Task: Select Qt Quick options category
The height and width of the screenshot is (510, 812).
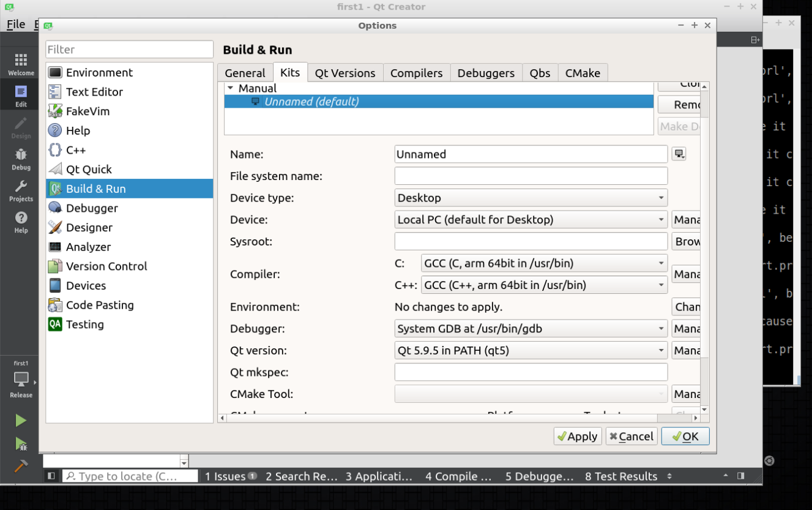Action: 130,170
